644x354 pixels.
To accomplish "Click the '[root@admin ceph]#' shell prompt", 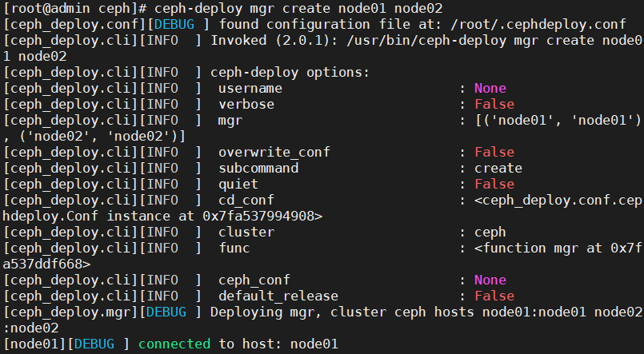I will click(x=74, y=8).
